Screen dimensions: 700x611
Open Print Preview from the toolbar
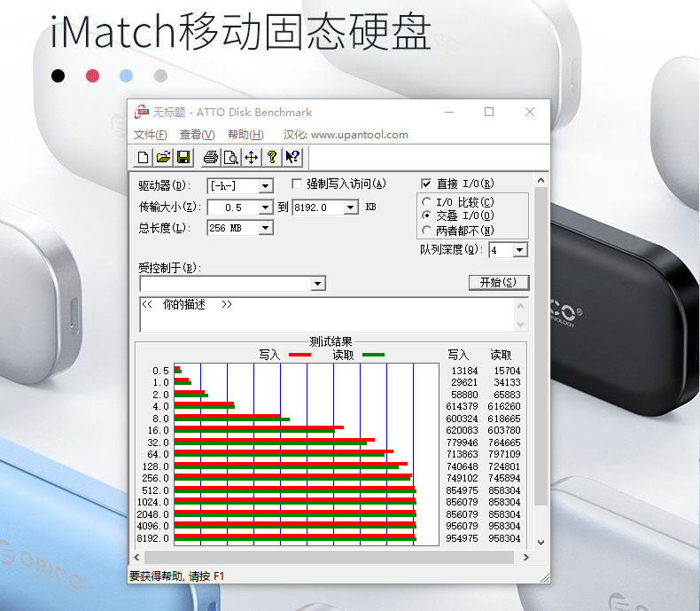(230, 157)
